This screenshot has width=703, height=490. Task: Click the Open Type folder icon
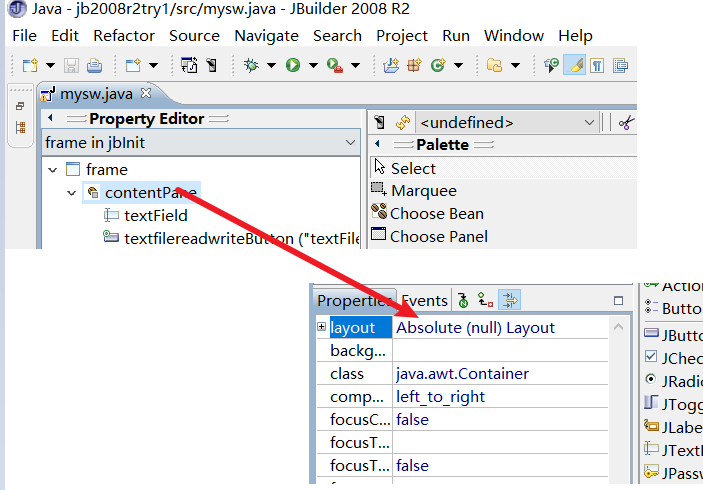495,65
